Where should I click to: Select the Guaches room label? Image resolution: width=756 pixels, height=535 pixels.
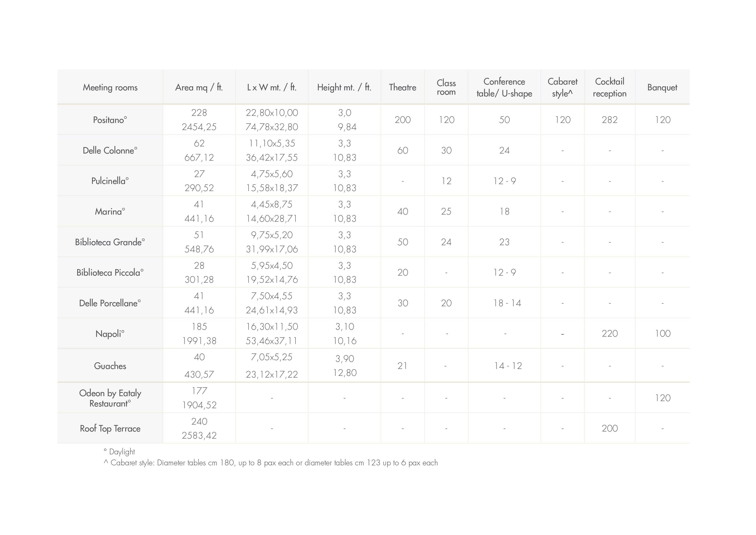pyautogui.click(x=110, y=366)
